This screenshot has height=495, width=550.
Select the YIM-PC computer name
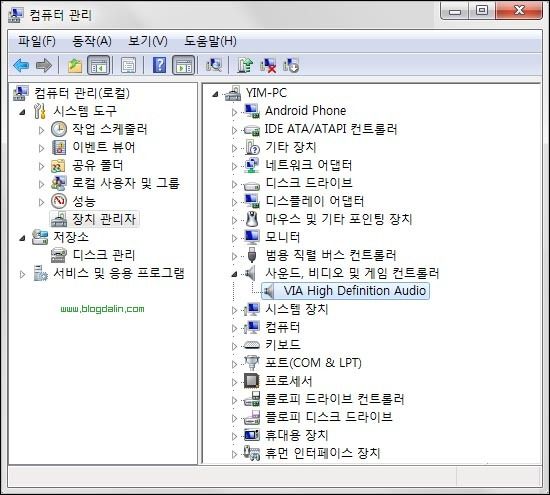pyautogui.click(x=266, y=93)
